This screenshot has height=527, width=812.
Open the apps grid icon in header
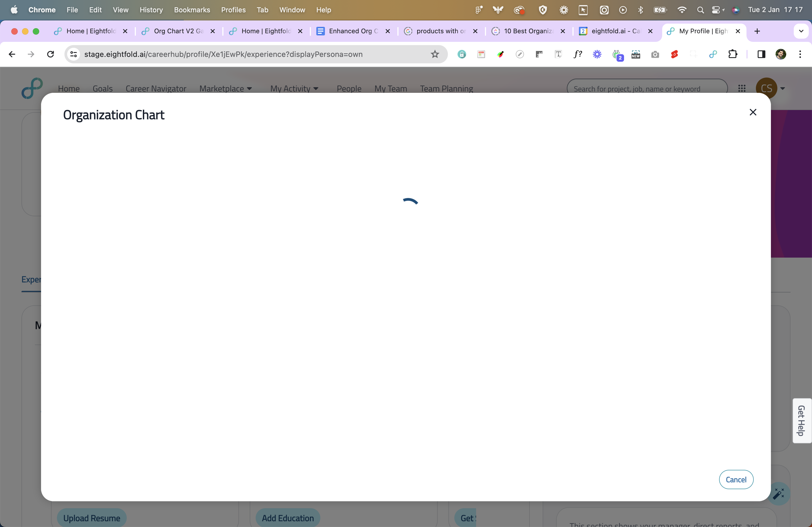742,88
